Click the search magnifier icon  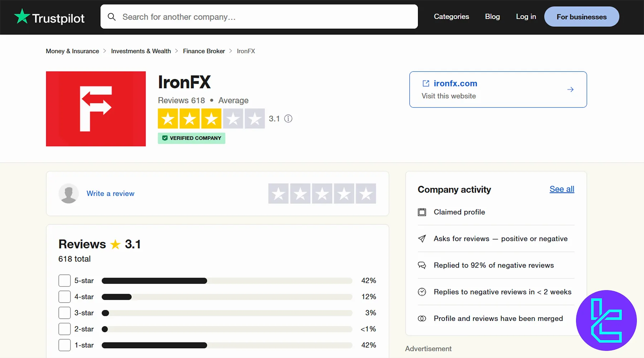[x=112, y=17]
